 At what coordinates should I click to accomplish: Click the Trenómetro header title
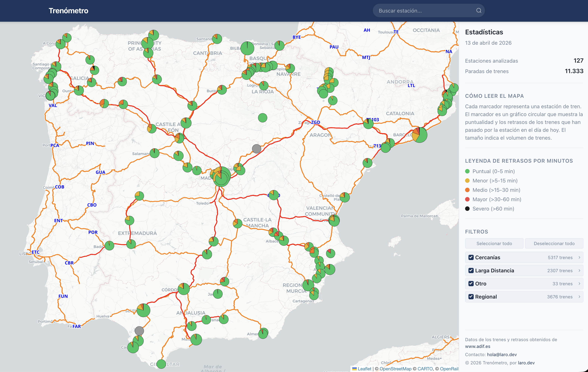coord(68,11)
